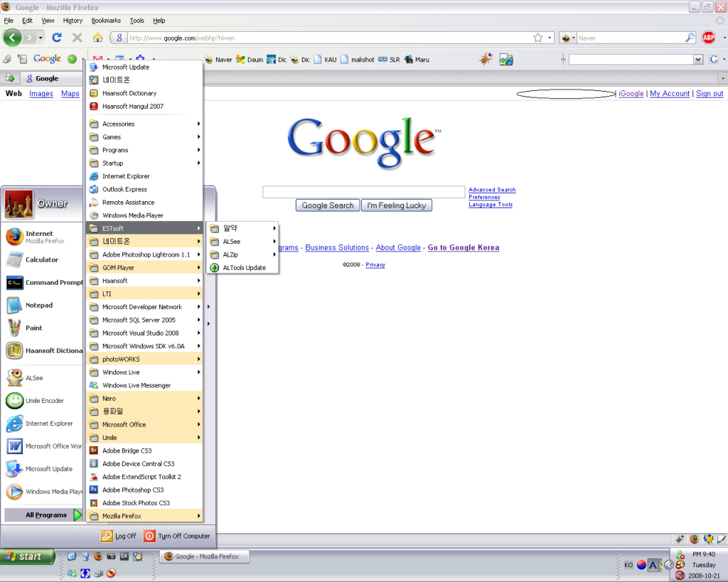The width and height of the screenshot is (728, 582).
Task: Open the Tools menu in Firefox
Action: (137, 21)
